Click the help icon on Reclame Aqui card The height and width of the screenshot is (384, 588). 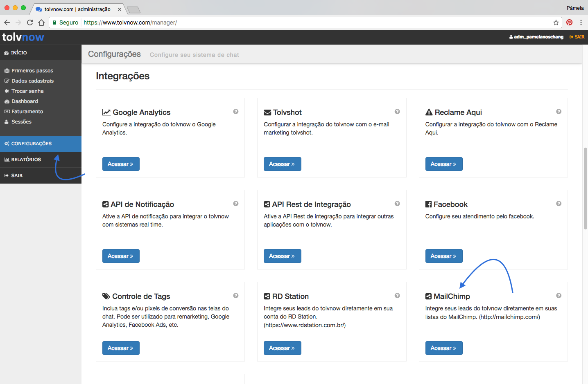(x=559, y=112)
